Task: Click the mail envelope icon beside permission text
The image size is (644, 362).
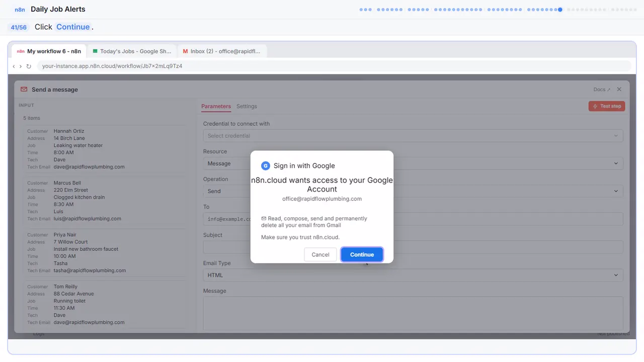Action: click(x=264, y=219)
